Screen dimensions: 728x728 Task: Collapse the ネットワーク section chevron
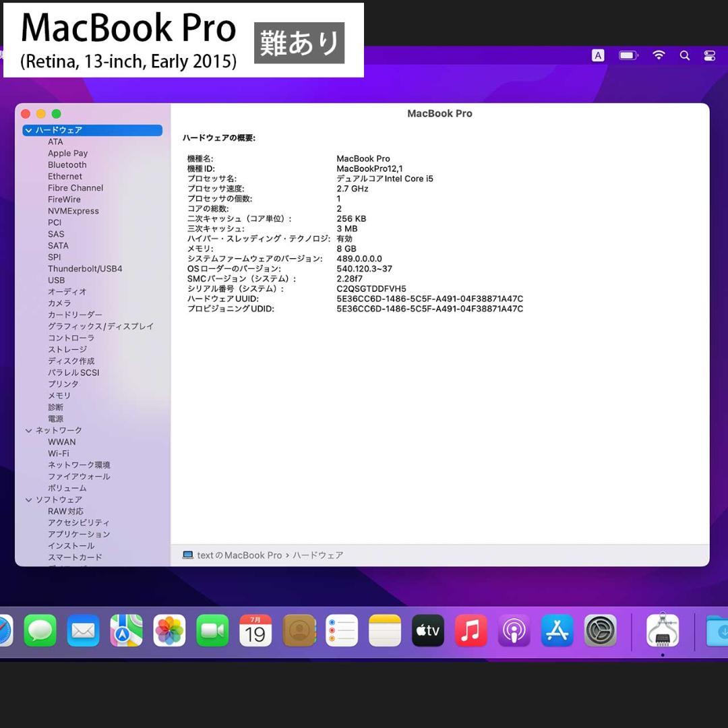[x=29, y=431]
